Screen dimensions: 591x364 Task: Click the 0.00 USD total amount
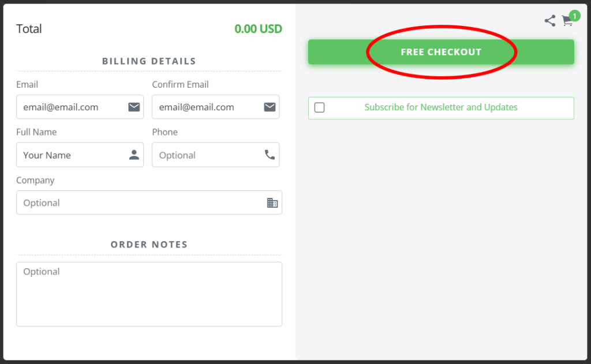point(258,29)
